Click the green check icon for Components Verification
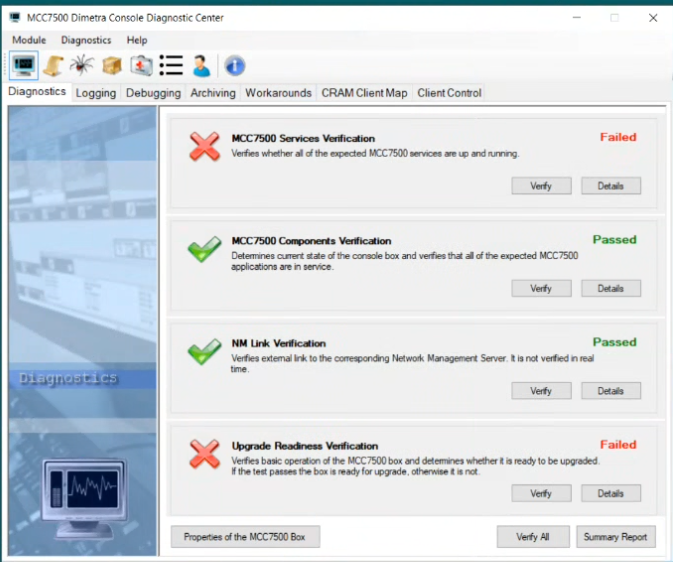Viewport: 673px width, 562px height. 204,249
